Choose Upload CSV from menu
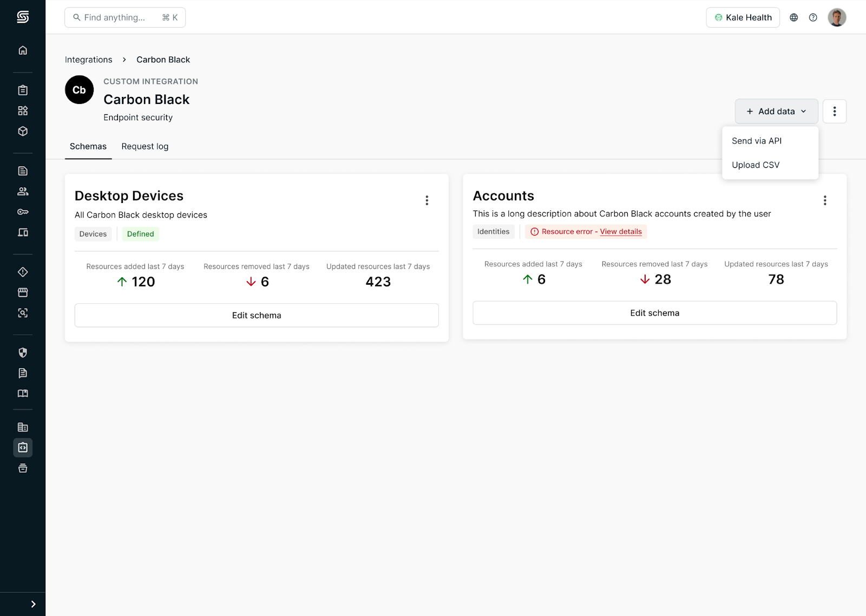 (x=770, y=165)
